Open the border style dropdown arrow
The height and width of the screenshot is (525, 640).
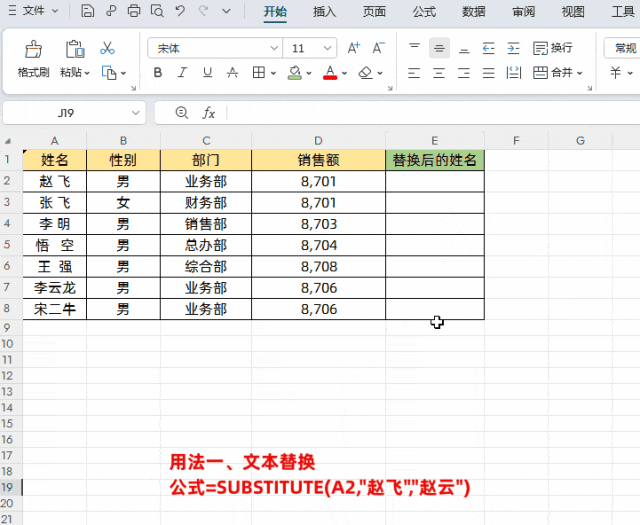(x=273, y=73)
